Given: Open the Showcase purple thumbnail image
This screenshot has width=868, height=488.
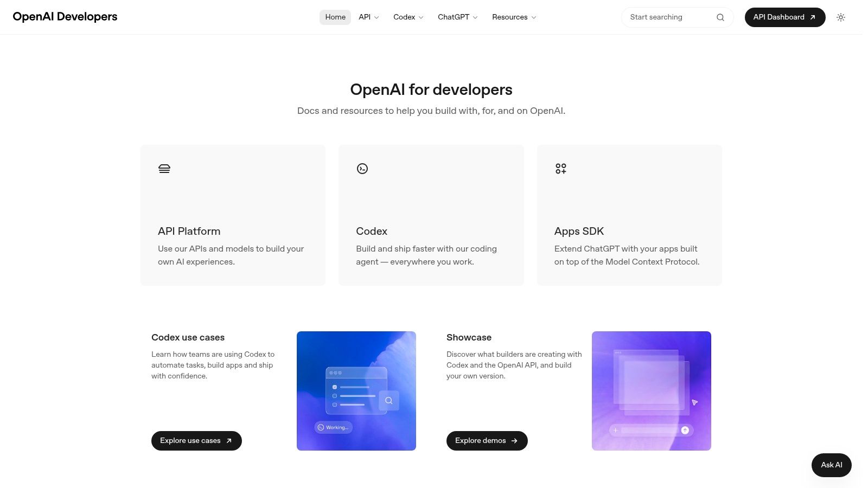Looking at the screenshot, I should (x=652, y=391).
